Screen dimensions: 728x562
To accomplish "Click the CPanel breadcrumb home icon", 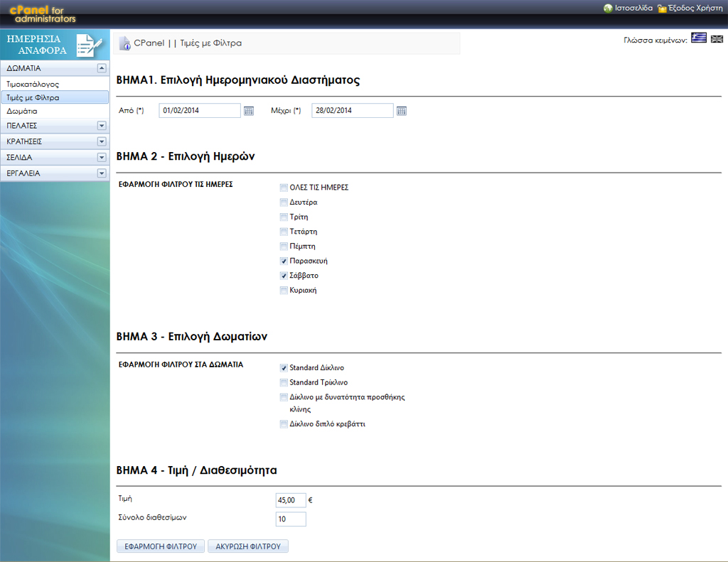I will tap(124, 43).
